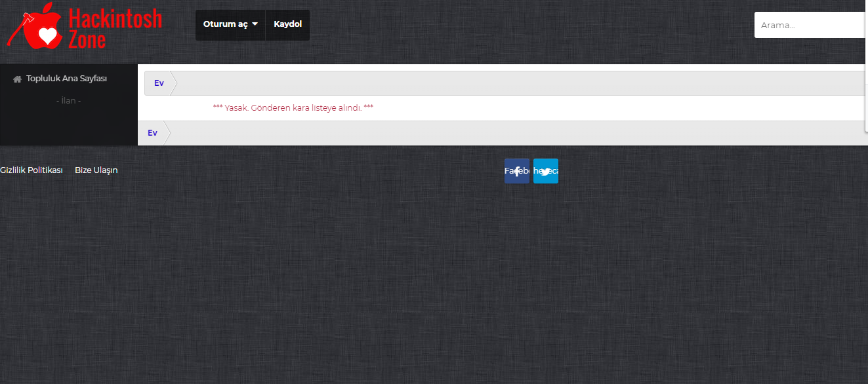This screenshot has width=868, height=384.
Task: Select the bottom Ev breadcrumb
Action: point(152,133)
